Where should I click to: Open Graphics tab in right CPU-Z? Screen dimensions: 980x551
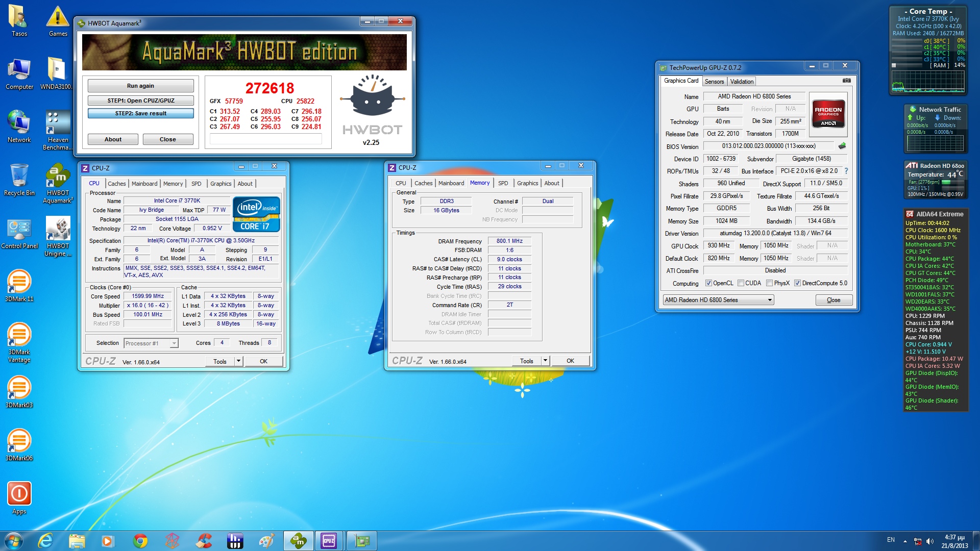click(527, 183)
